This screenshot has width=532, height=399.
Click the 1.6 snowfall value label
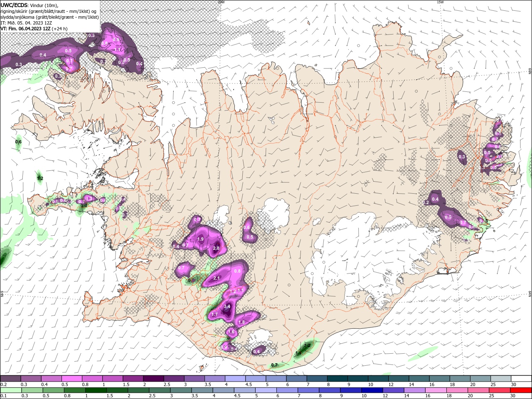[x=232, y=332]
